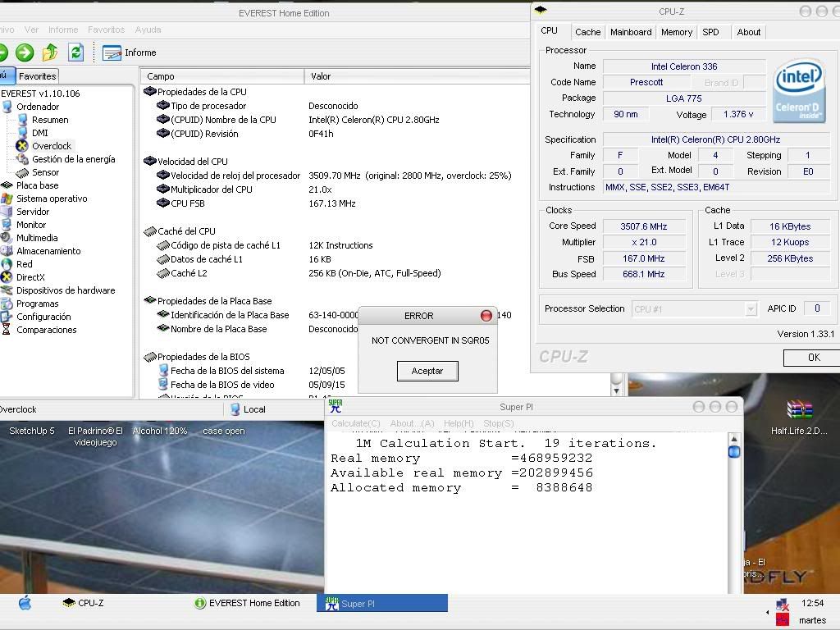Viewport: 840px width, 630px height.
Task: Switch to the SPD tab in CPU-Z
Action: pyautogui.click(x=710, y=32)
